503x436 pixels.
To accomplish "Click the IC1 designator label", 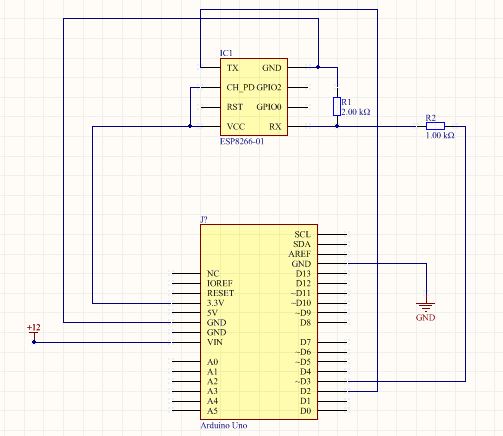I will [x=226, y=53].
